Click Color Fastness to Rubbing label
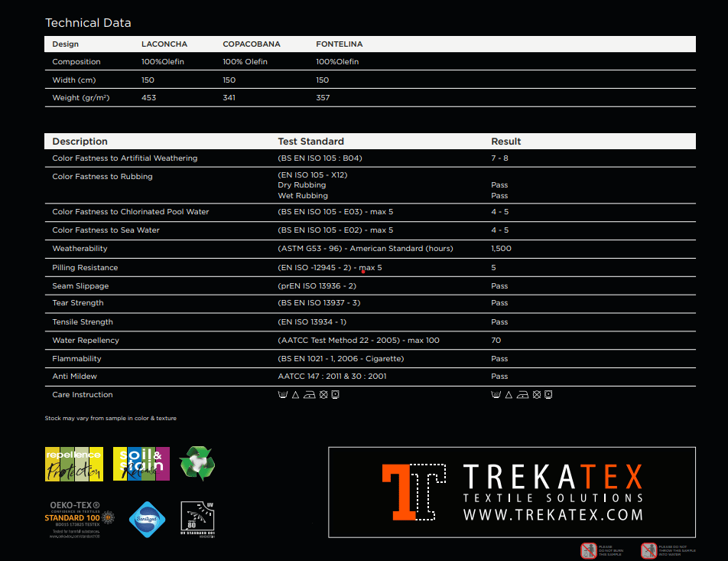The height and width of the screenshot is (561, 728). [102, 177]
